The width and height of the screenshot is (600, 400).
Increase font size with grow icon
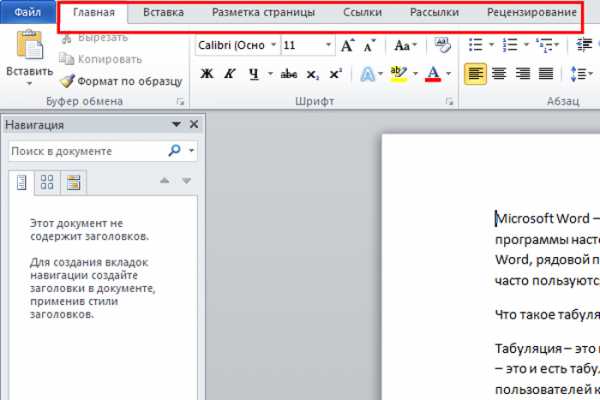pyautogui.click(x=347, y=46)
